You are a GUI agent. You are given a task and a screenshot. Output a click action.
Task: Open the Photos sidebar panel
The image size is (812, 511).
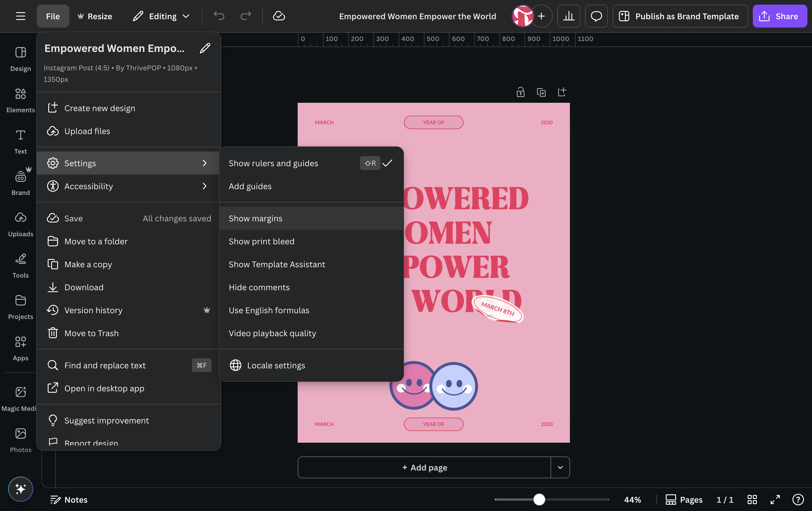(x=21, y=441)
